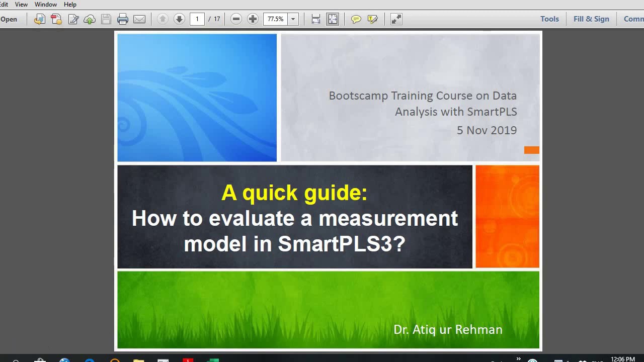Print the document using the printer icon

point(123,19)
